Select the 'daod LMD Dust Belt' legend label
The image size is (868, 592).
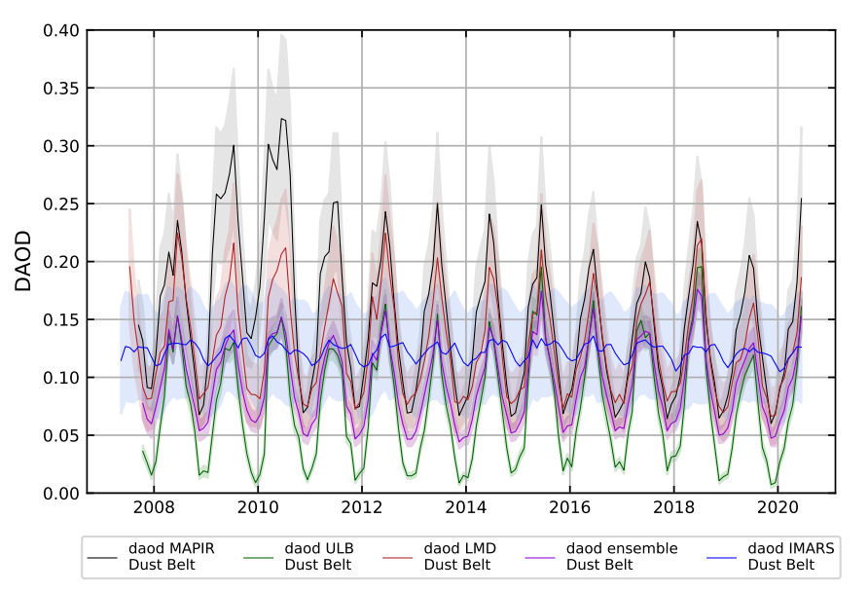pyautogui.click(x=460, y=556)
